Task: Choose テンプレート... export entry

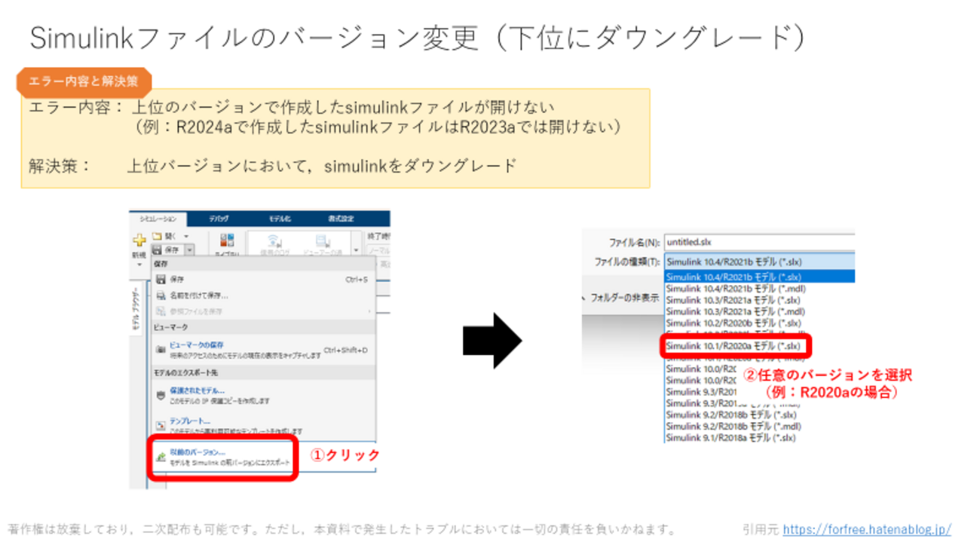Action: click(x=262, y=425)
